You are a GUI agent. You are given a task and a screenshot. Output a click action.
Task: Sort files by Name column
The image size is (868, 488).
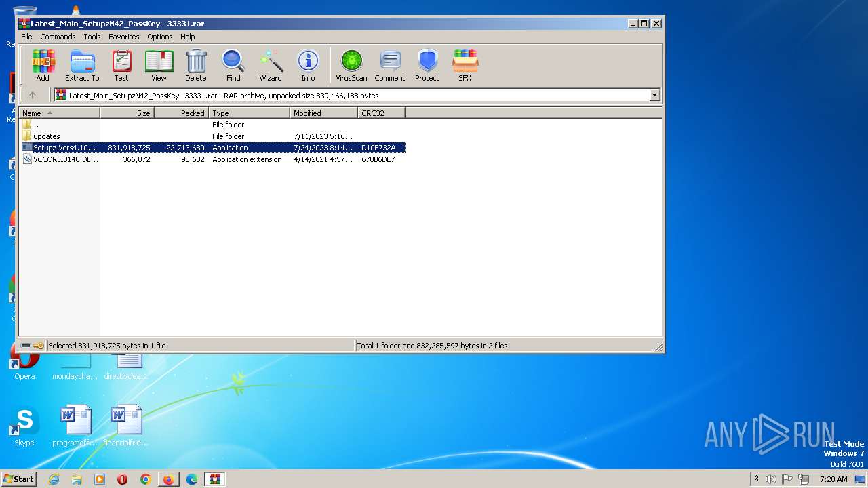[x=60, y=113]
